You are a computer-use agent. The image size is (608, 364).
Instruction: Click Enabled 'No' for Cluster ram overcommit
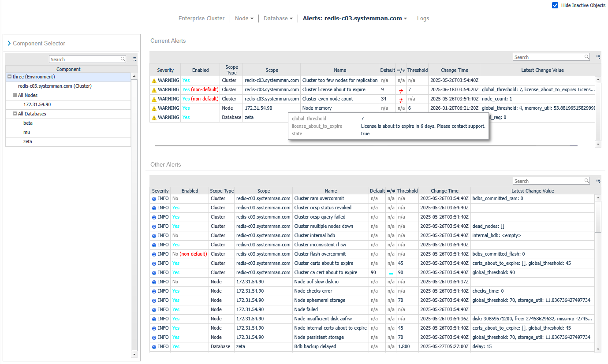point(175,198)
